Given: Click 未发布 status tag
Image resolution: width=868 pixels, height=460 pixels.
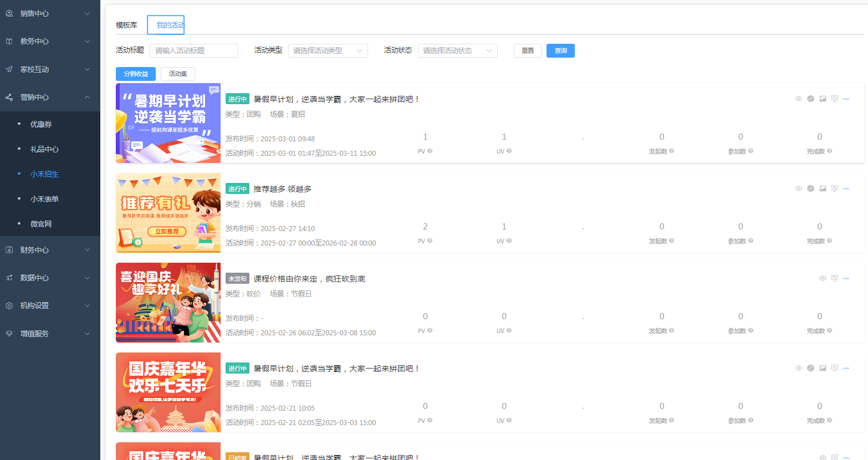Looking at the screenshot, I should point(237,279).
